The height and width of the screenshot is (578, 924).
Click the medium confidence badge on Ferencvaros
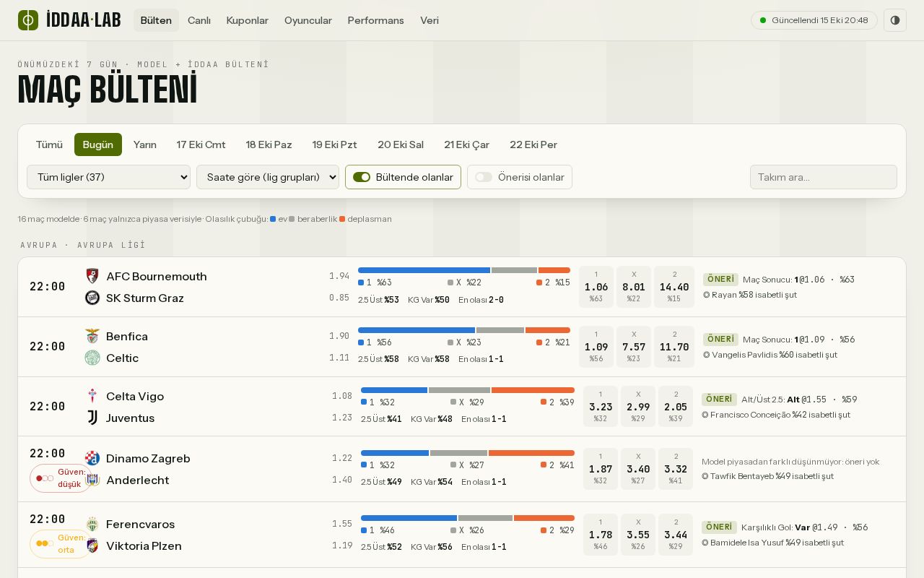coord(61,544)
